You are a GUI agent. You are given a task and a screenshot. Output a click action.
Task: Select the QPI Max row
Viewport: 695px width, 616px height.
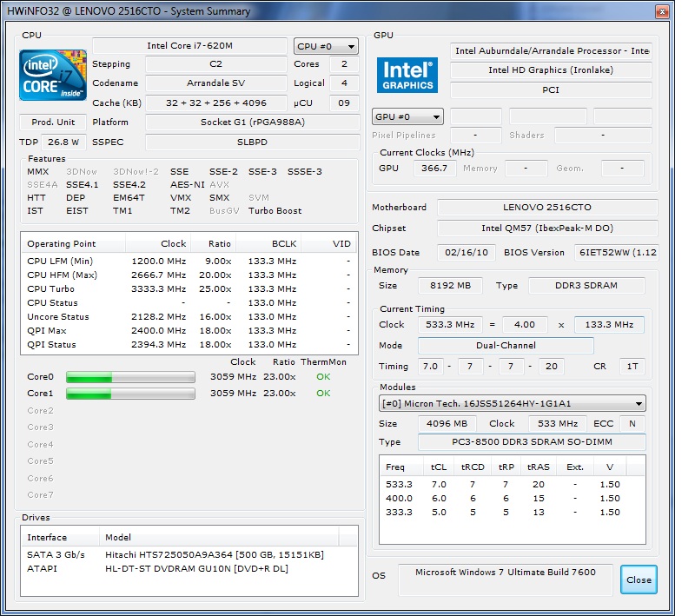tap(189, 331)
